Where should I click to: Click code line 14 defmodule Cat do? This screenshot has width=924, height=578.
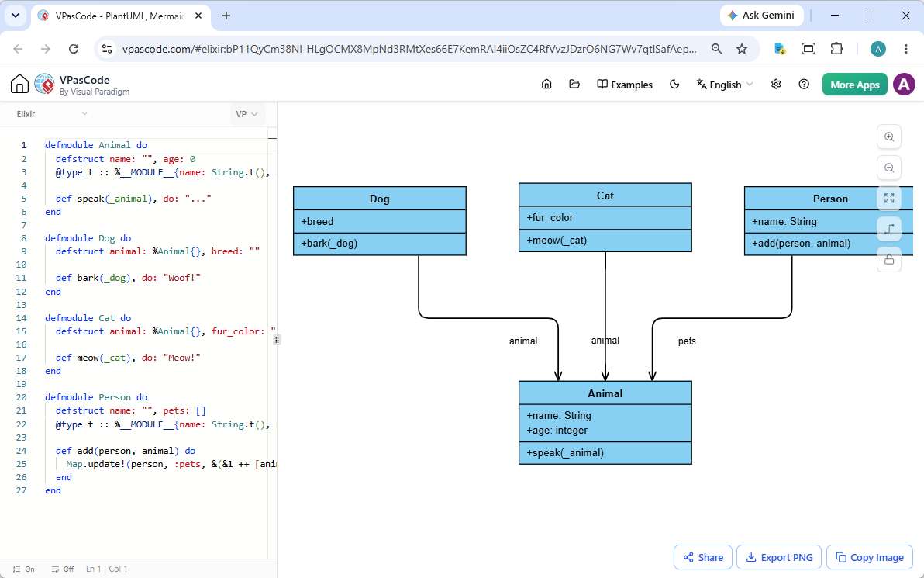point(88,318)
